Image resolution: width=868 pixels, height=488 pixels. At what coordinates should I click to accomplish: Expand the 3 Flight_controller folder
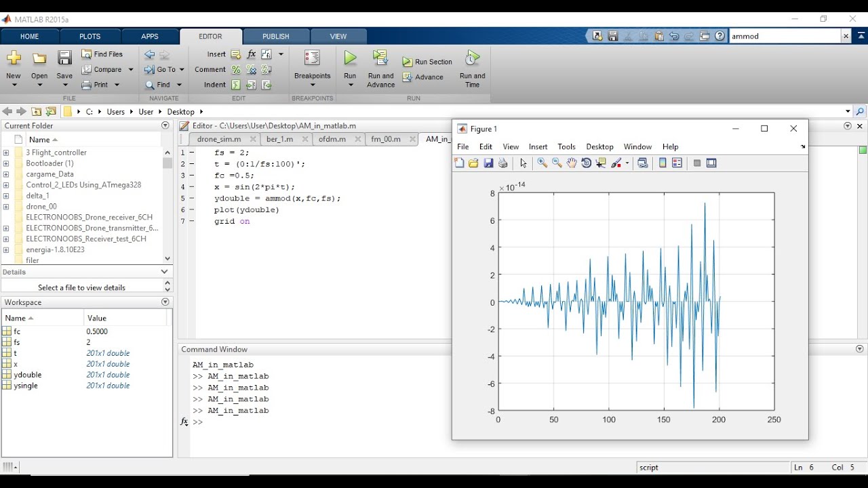click(6, 152)
